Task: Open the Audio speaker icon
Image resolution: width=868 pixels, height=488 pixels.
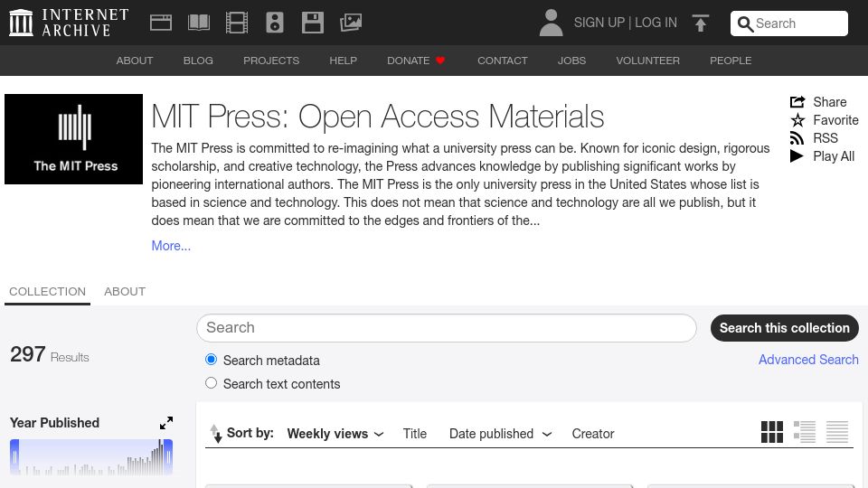Action: [x=275, y=23]
